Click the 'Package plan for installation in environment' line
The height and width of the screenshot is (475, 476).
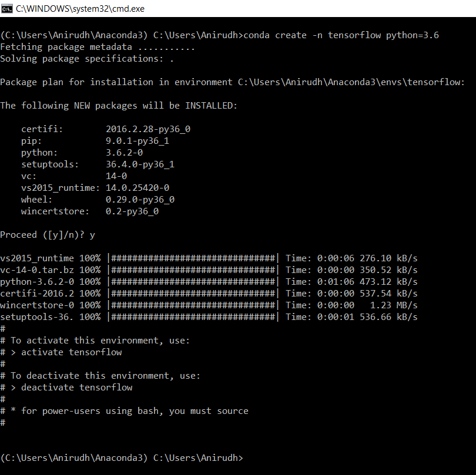click(x=232, y=82)
